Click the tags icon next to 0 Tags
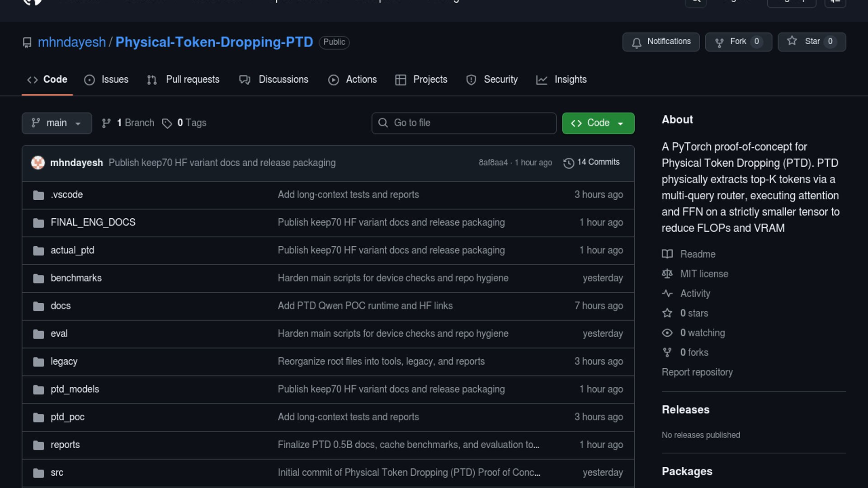 (x=167, y=123)
